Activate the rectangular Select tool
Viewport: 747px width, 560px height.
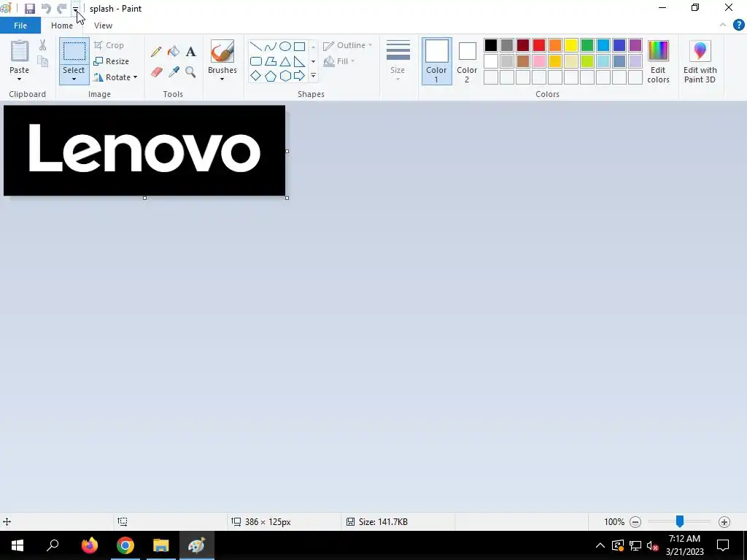pos(74,52)
